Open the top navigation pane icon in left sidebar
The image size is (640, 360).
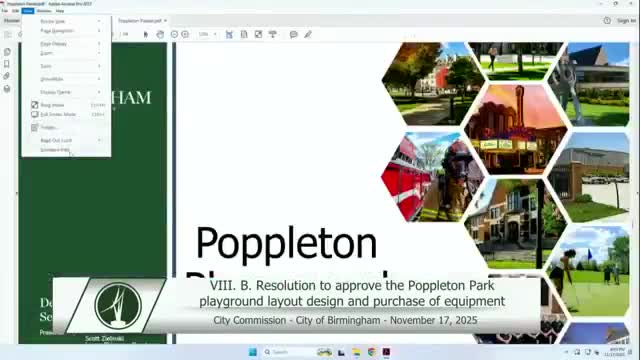click(x=7, y=52)
